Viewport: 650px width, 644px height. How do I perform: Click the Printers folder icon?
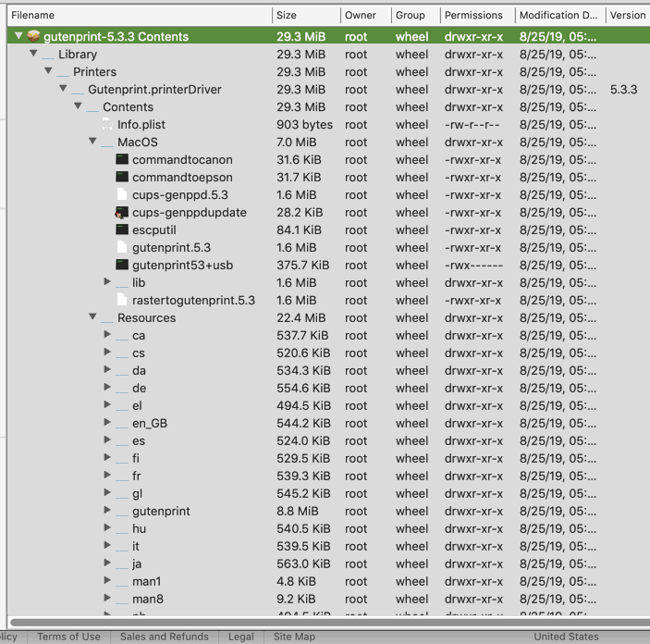pos(63,74)
